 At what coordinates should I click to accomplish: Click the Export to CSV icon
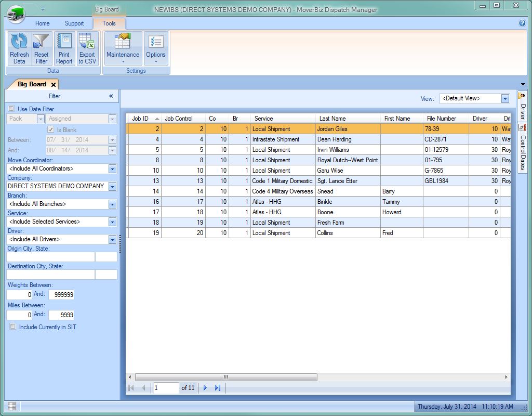tap(87, 48)
